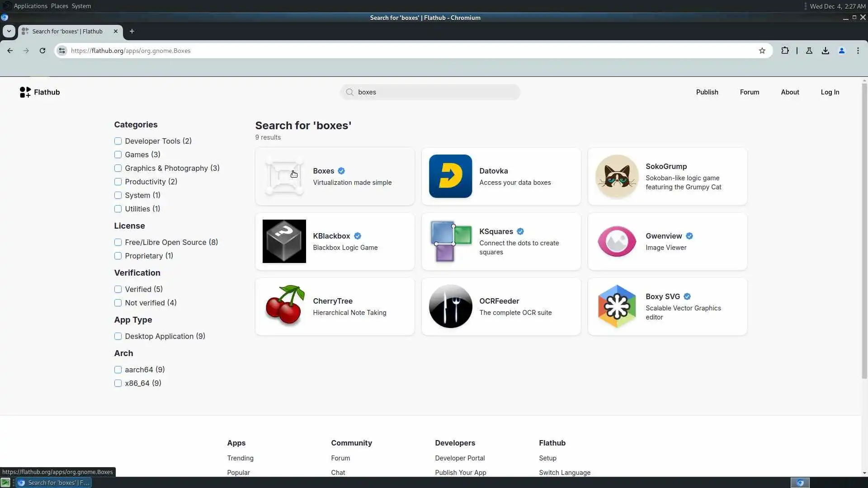868x488 pixels.
Task: Open the Publish link in header
Action: tap(707, 92)
